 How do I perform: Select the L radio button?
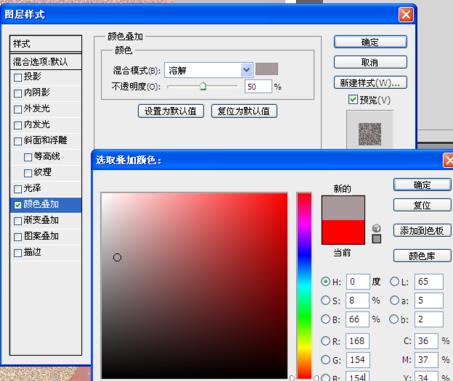(395, 281)
